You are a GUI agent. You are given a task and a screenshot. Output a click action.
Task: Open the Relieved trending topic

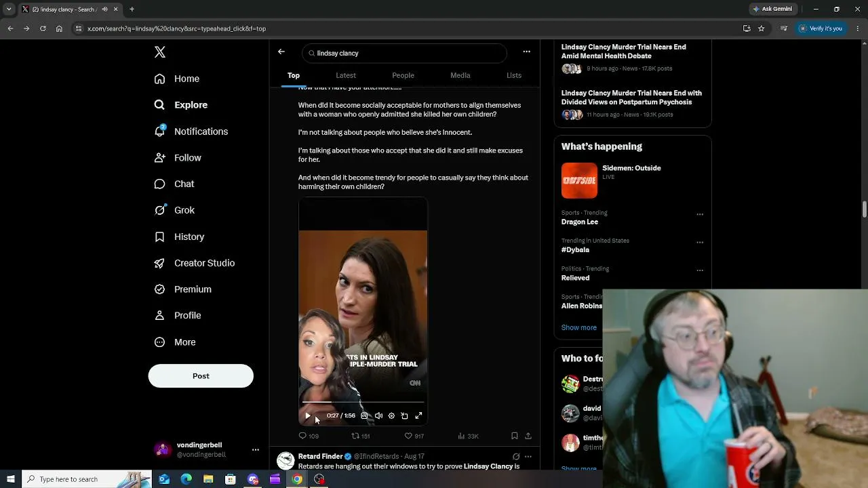pyautogui.click(x=575, y=278)
